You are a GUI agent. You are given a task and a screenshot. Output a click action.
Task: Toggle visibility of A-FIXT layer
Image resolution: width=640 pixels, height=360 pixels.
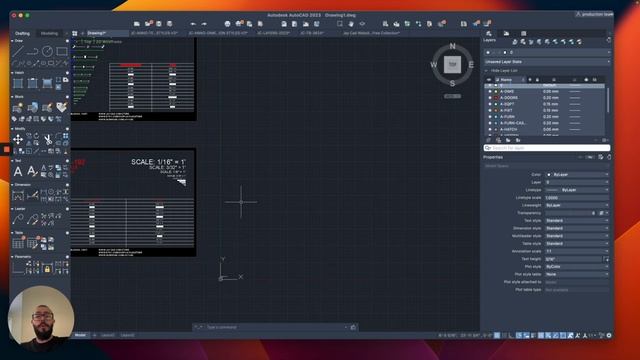tap(490, 110)
